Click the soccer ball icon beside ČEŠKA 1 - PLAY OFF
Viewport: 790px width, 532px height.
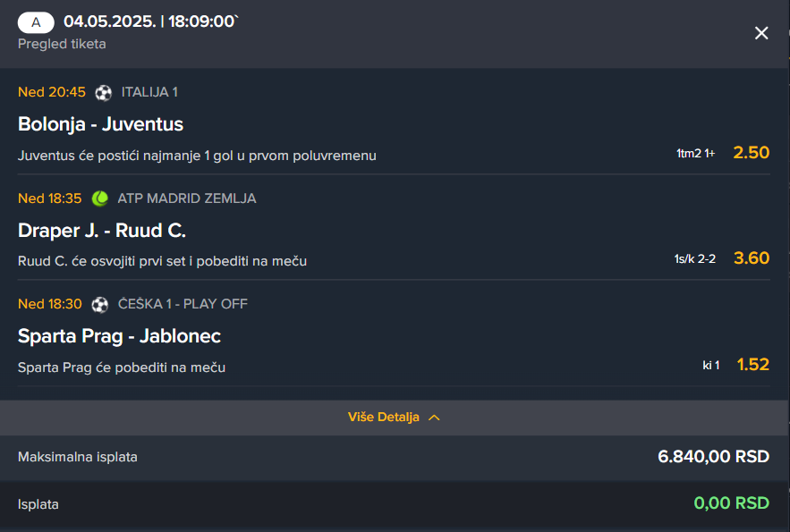(100, 305)
